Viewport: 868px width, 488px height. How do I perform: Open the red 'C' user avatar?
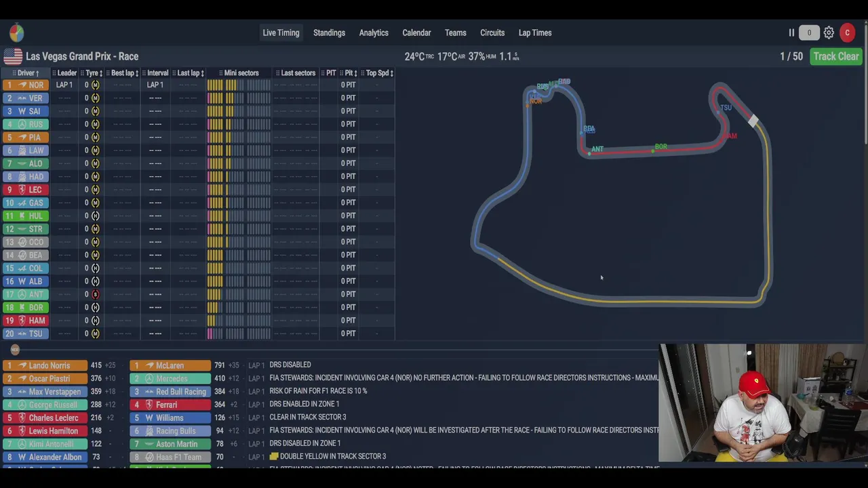847,33
